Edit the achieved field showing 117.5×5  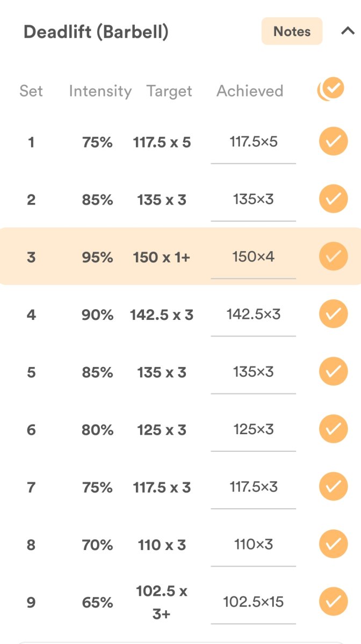(253, 142)
